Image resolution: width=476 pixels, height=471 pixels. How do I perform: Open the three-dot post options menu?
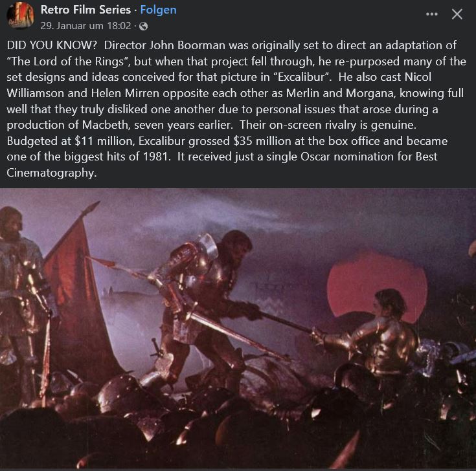tap(431, 14)
